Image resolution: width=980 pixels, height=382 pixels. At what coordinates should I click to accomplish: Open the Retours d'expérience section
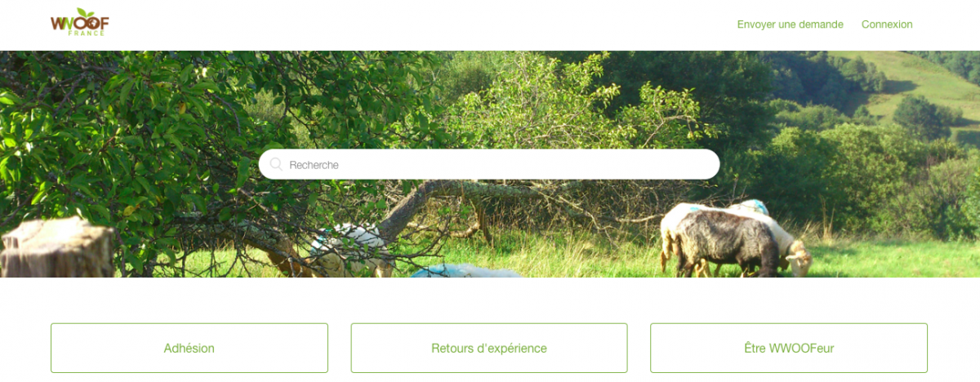point(489,348)
